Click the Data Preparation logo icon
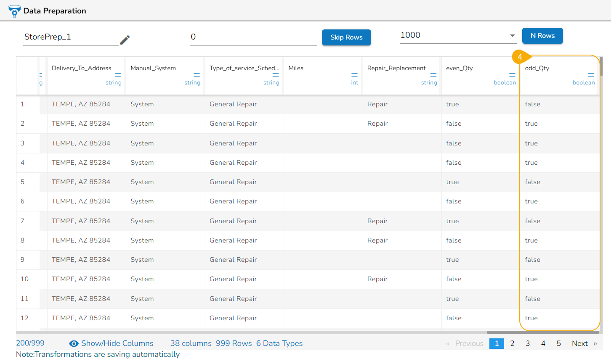This screenshot has height=364, width=611. click(x=14, y=11)
